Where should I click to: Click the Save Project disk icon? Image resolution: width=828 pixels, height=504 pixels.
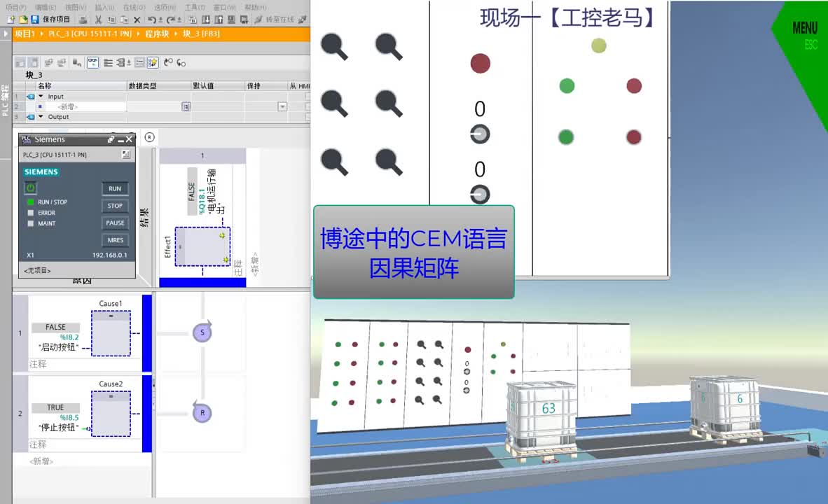tap(35, 20)
